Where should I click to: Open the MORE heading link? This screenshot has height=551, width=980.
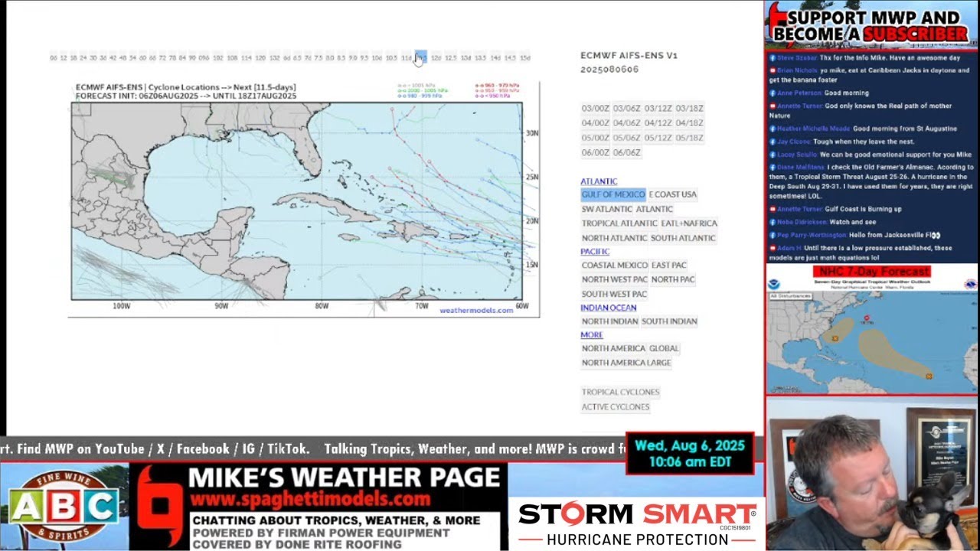[592, 335]
